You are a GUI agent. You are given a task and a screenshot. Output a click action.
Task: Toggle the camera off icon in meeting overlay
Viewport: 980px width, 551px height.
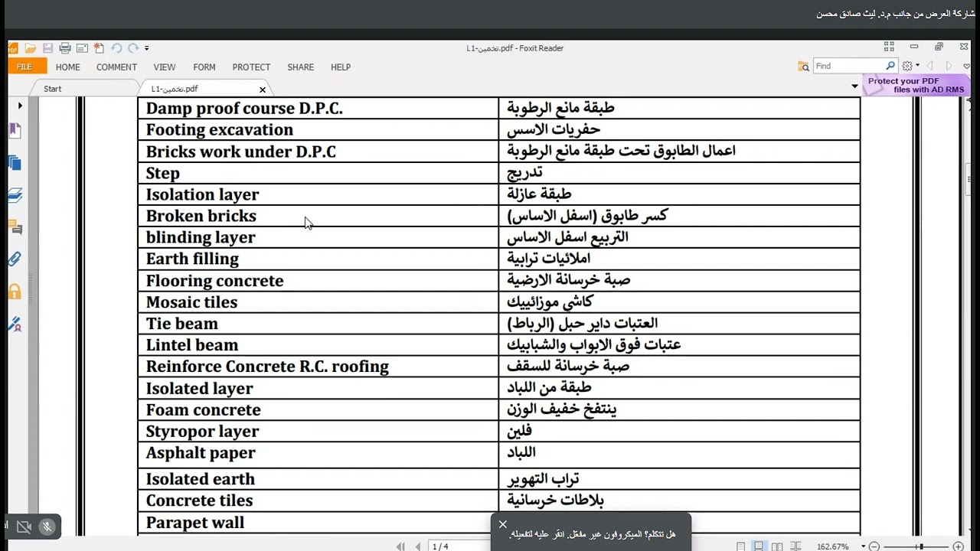24,527
